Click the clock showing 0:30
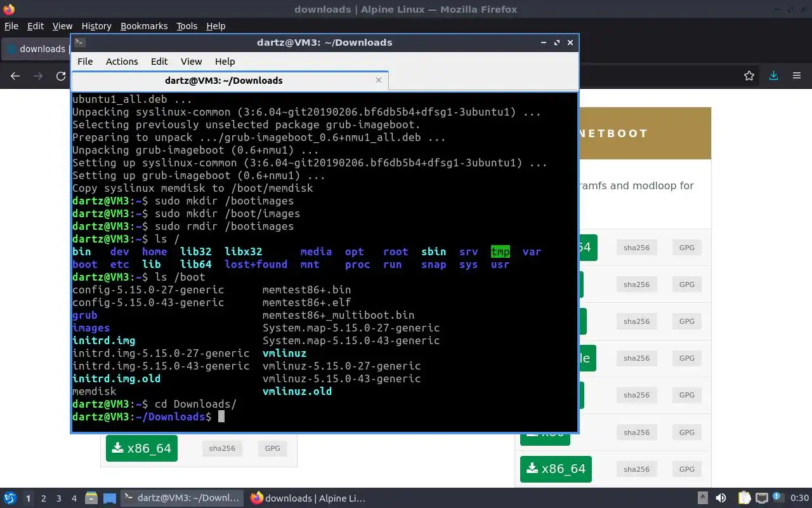812x508 pixels. [x=800, y=498]
